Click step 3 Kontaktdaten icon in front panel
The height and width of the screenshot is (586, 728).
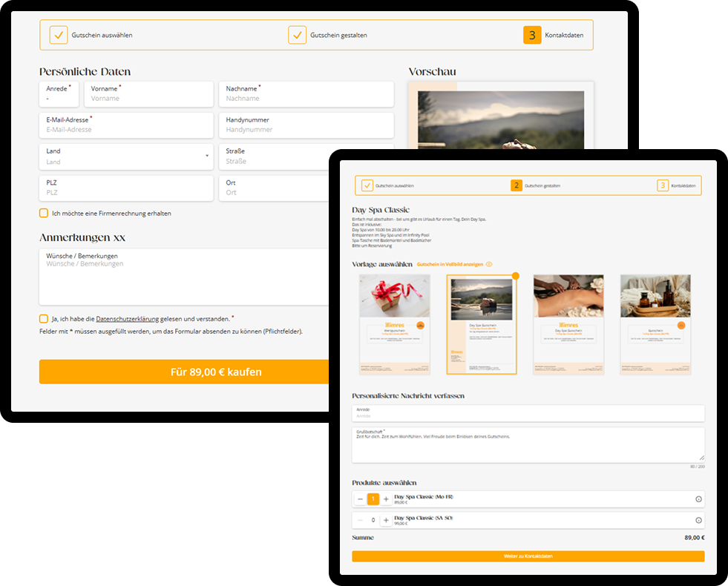(663, 185)
